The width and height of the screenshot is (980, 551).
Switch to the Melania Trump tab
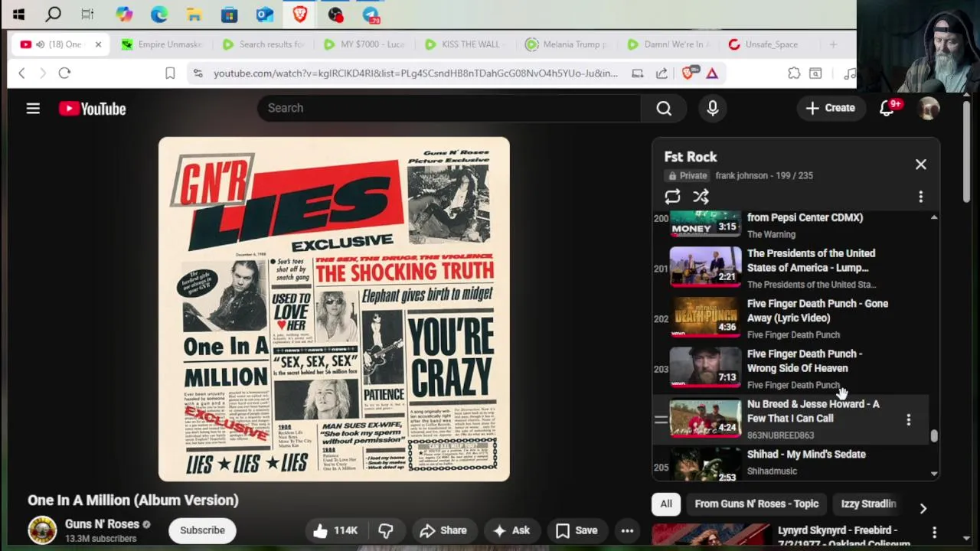[x=566, y=44]
